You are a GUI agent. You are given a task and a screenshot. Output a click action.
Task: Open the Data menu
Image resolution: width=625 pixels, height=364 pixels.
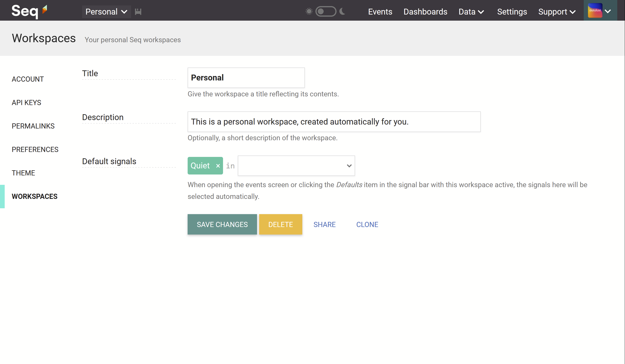coord(471,11)
